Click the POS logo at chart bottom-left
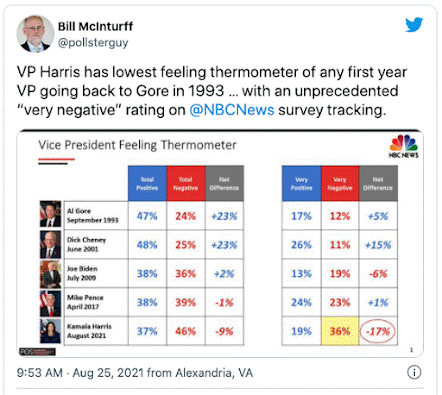 pos(37,351)
